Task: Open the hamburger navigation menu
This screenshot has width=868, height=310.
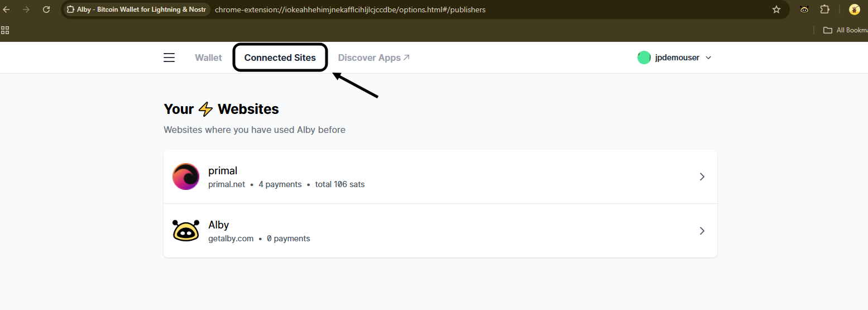Action: click(x=169, y=58)
